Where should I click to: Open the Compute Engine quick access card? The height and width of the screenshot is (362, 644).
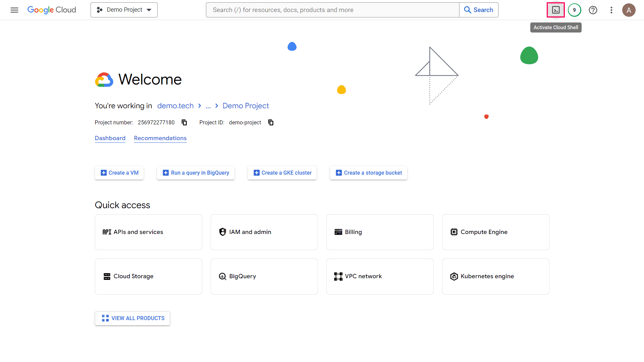point(495,232)
